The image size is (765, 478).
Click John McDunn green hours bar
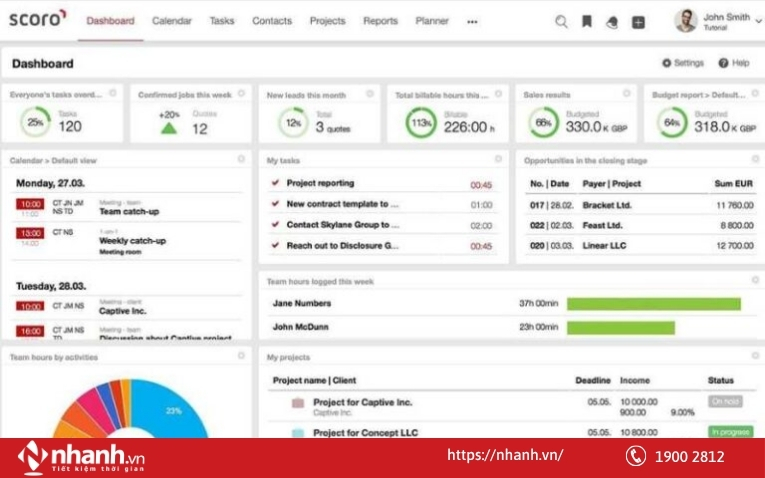coord(621,328)
